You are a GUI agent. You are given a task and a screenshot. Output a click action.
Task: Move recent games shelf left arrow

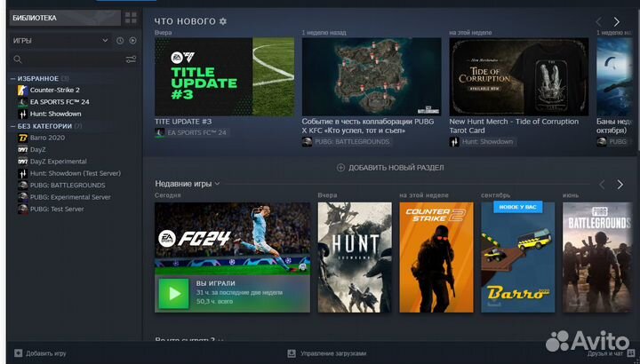[x=602, y=185]
